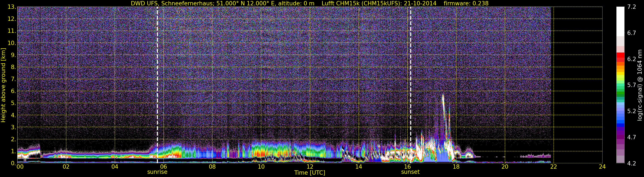Click the '4.' height axis tick label
The width and height of the screenshot is (644, 177).
(x=13, y=115)
